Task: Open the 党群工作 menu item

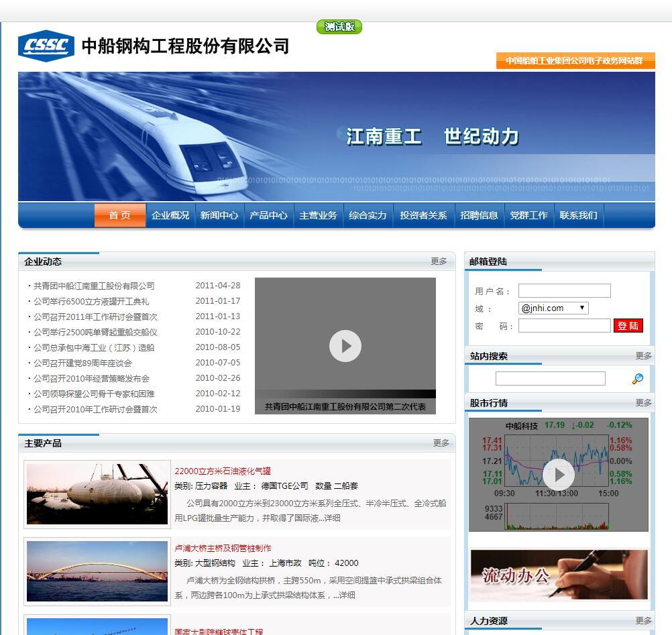Action: [x=529, y=215]
